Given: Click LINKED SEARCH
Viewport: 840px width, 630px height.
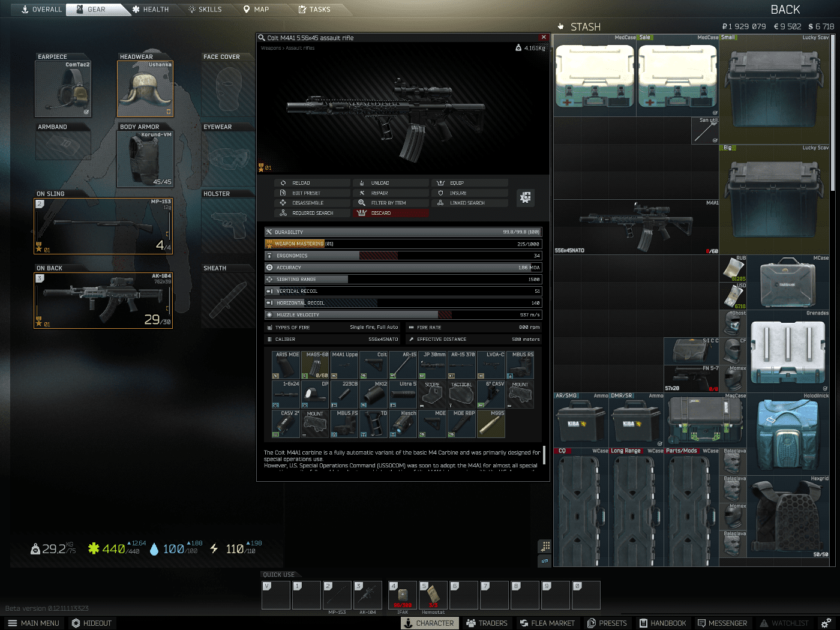Looking at the screenshot, I should click(470, 203).
